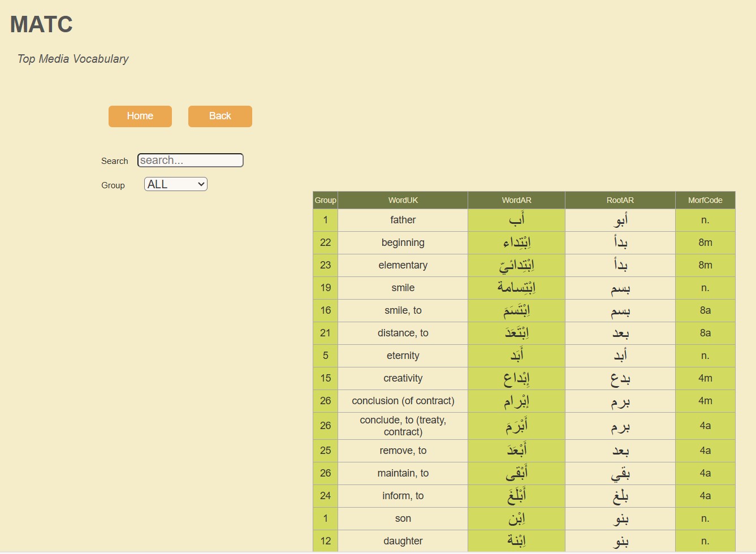Select the 'smile, to' cell
This screenshot has width=756, height=554.
pos(403,310)
